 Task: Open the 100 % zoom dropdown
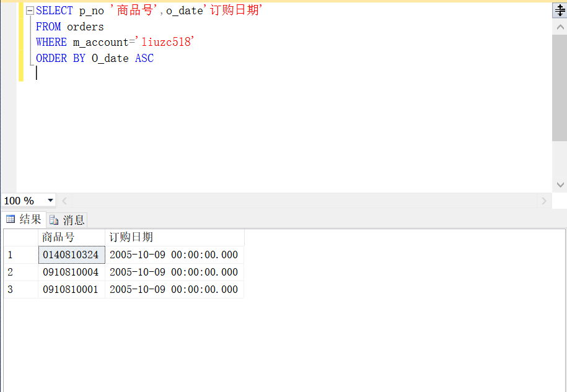(50, 201)
